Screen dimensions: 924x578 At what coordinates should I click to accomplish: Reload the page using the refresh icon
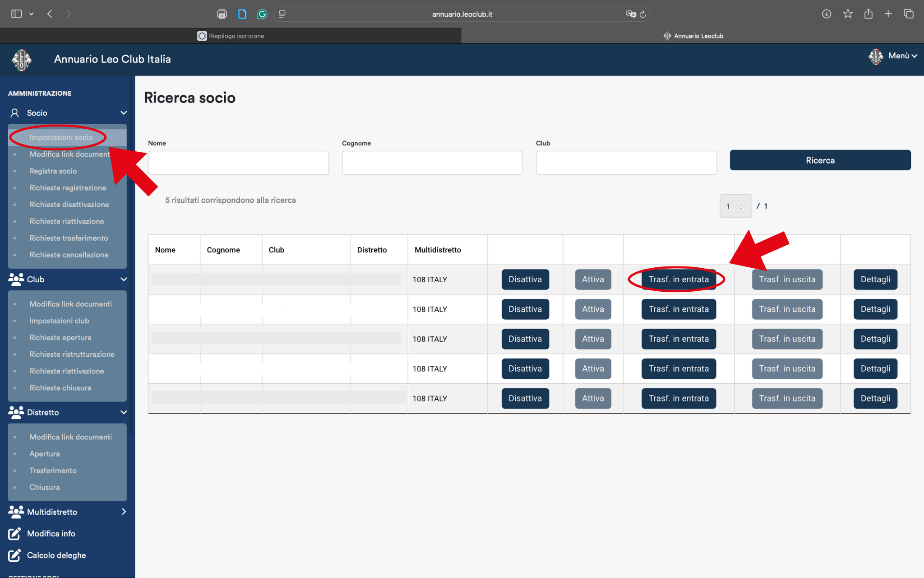pyautogui.click(x=643, y=14)
